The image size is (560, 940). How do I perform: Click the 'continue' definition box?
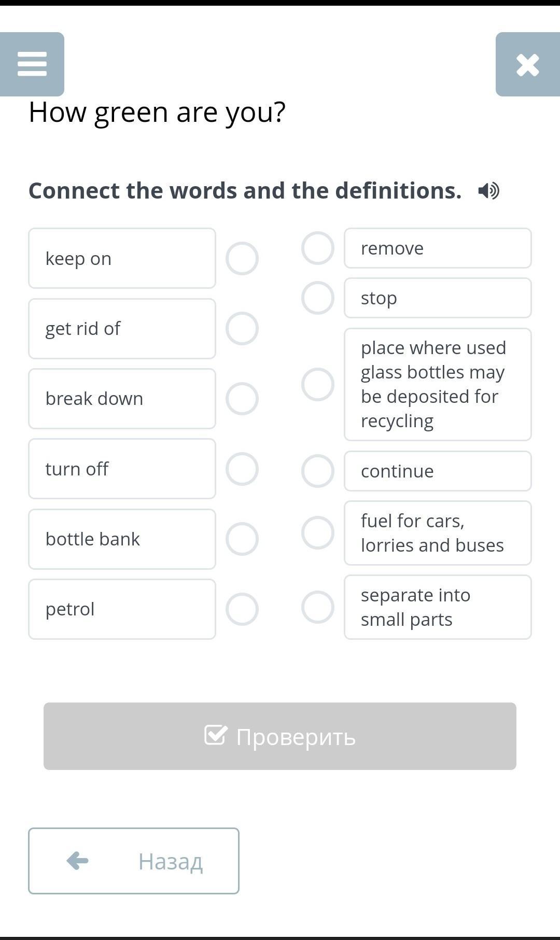coord(438,471)
